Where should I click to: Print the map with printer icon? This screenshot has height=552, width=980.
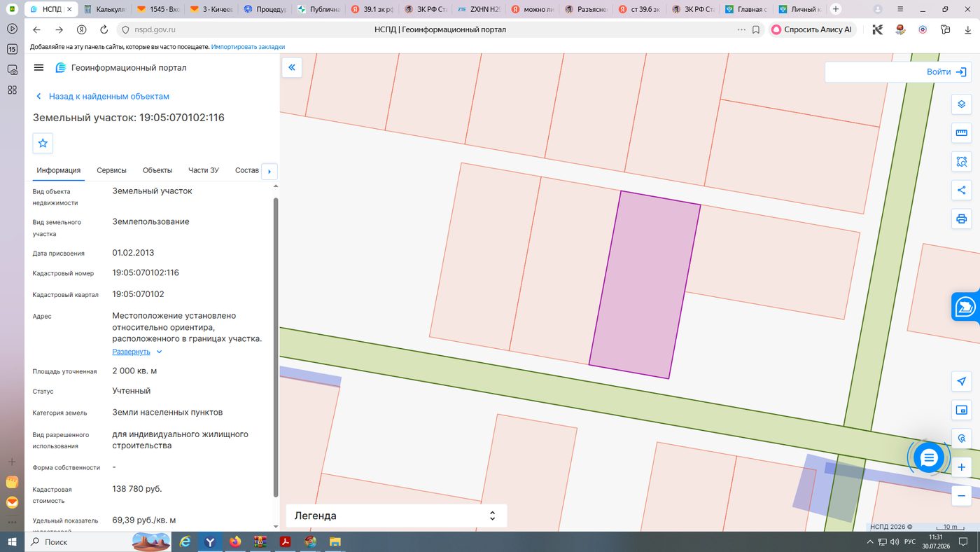(x=961, y=219)
